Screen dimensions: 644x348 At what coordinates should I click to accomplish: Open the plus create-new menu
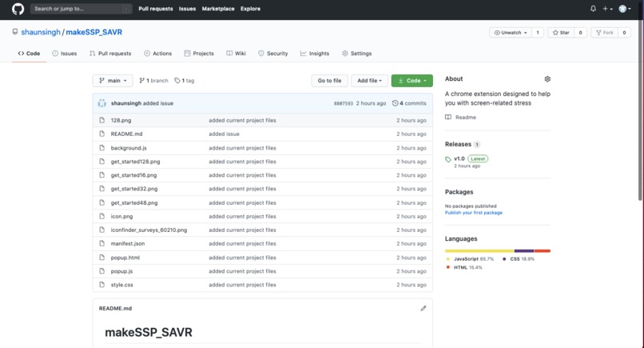(x=607, y=9)
